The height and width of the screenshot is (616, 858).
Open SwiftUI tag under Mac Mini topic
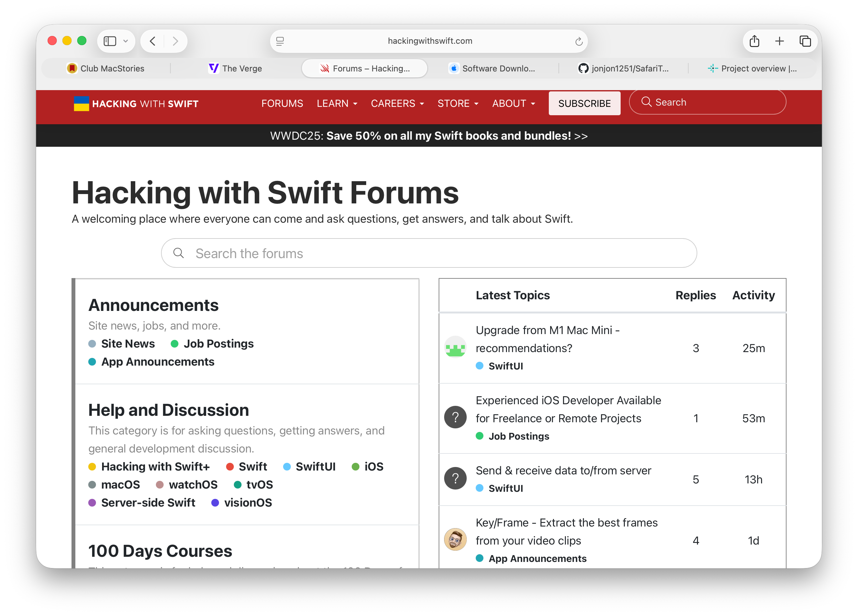tap(505, 366)
